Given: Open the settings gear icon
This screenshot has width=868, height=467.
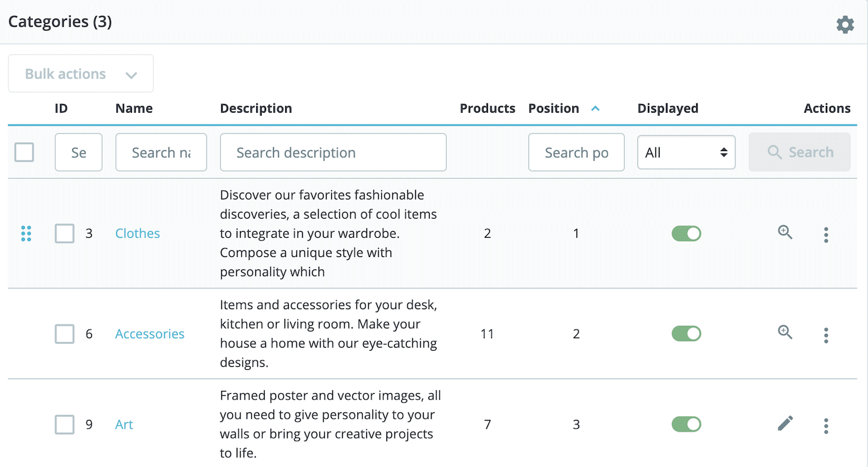Looking at the screenshot, I should 845,24.
